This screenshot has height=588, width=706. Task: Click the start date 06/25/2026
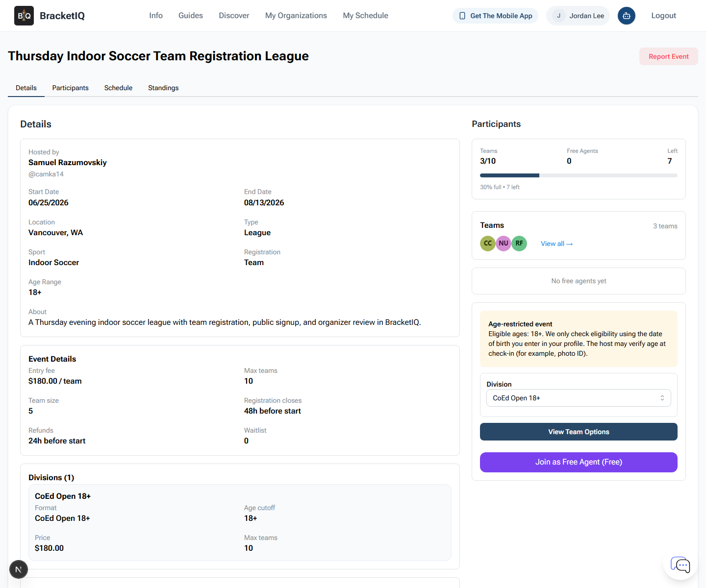coord(49,203)
